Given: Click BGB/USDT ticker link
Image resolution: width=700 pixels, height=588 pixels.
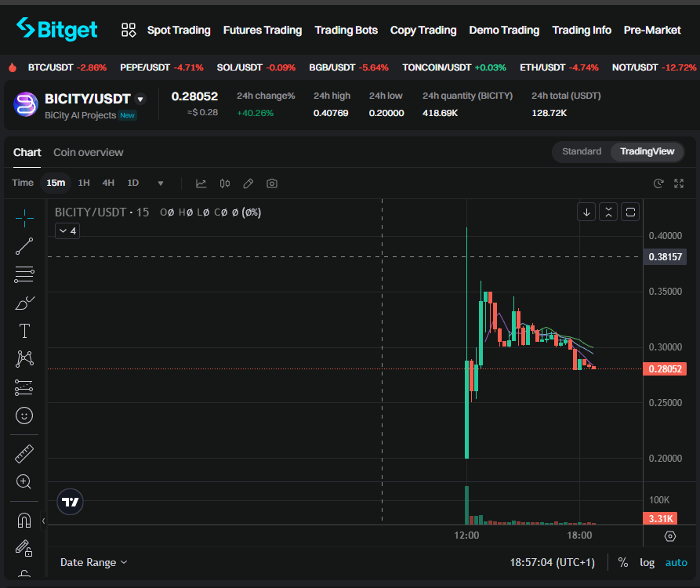Looking at the screenshot, I should (x=349, y=67).
